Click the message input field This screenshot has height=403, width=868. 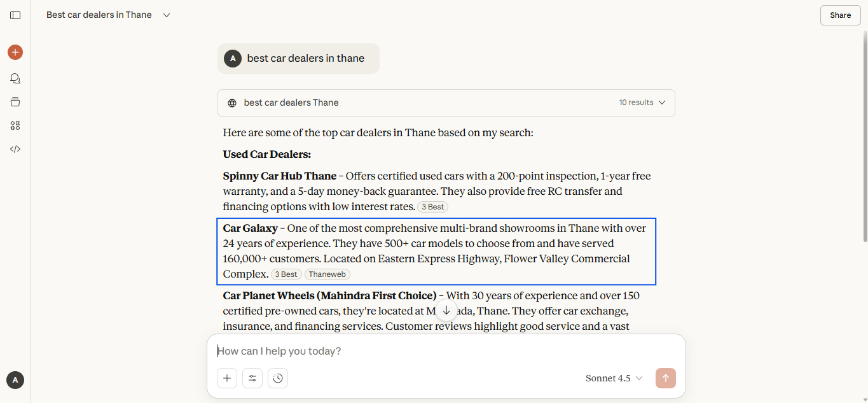(x=445, y=351)
